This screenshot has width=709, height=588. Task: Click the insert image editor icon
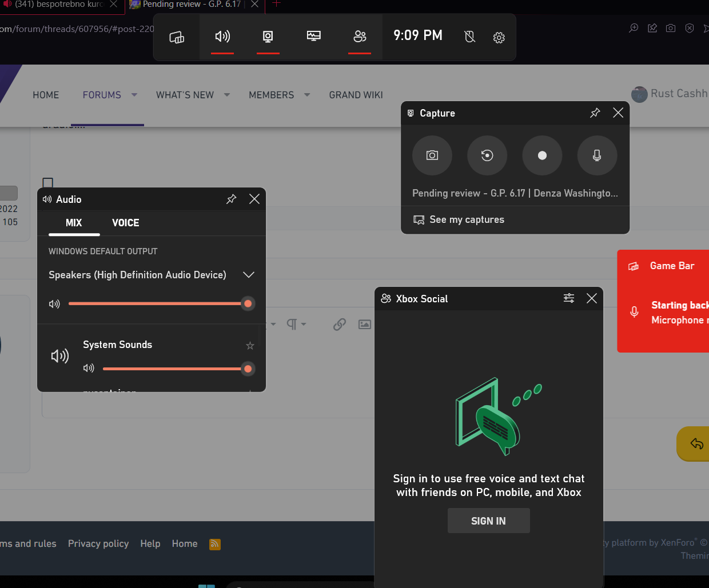(365, 325)
